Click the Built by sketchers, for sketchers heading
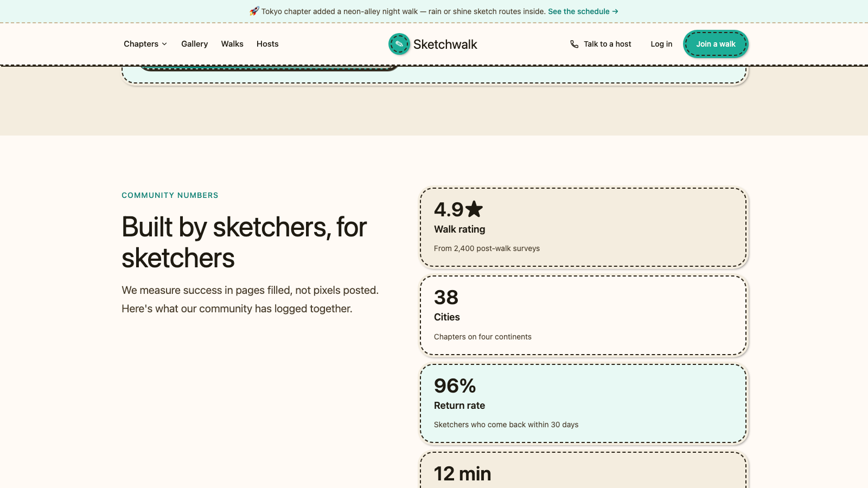The width and height of the screenshot is (868, 488). click(x=244, y=242)
